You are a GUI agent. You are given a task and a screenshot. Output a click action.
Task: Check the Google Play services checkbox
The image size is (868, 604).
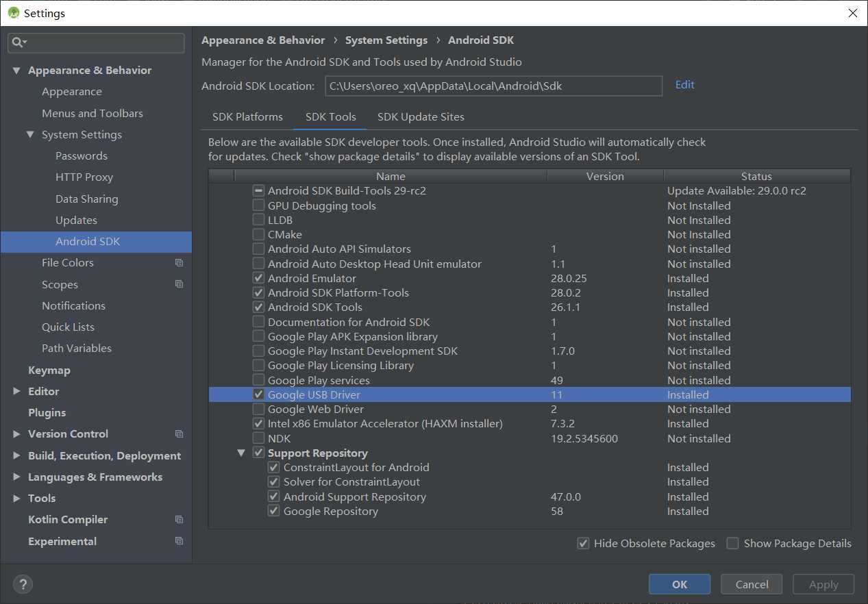click(x=258, y=380)
